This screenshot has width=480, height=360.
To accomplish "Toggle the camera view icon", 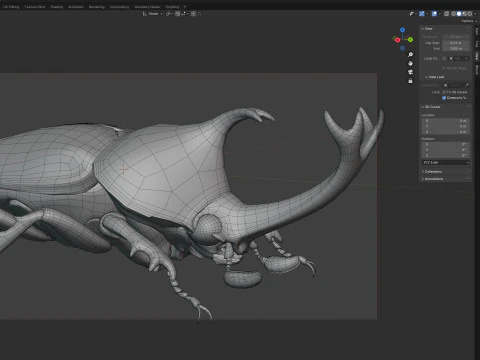I will point(411,72).
